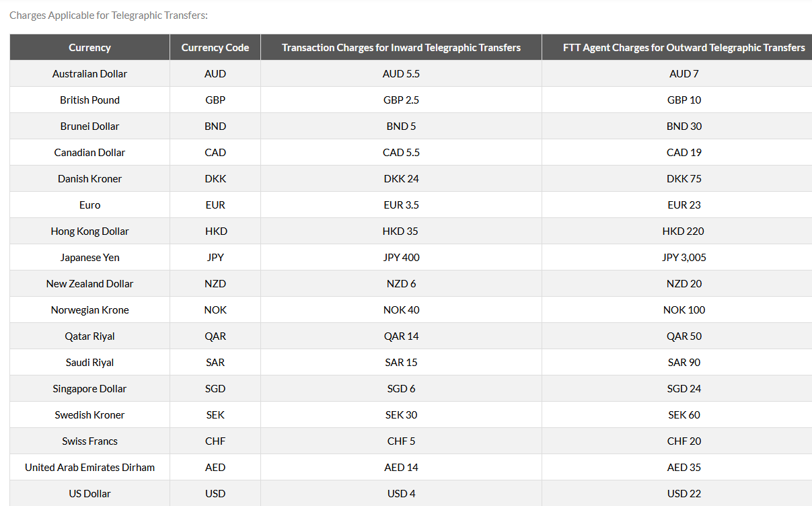Screen dimensions: 812x506
Task: Click the Currency column header
Action: (89, 48)
